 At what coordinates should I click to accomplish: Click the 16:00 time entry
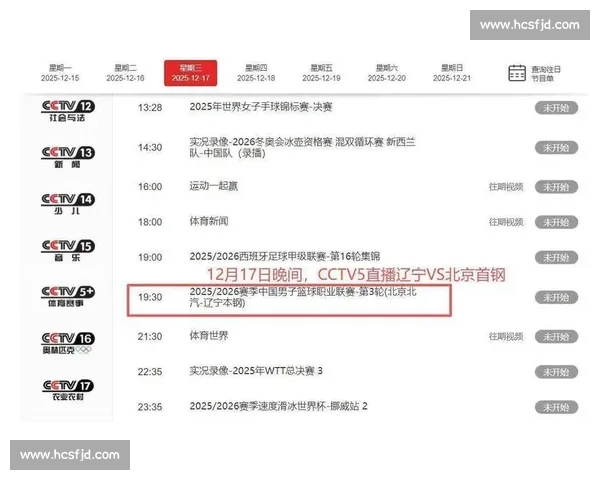(x=150, y=187)
